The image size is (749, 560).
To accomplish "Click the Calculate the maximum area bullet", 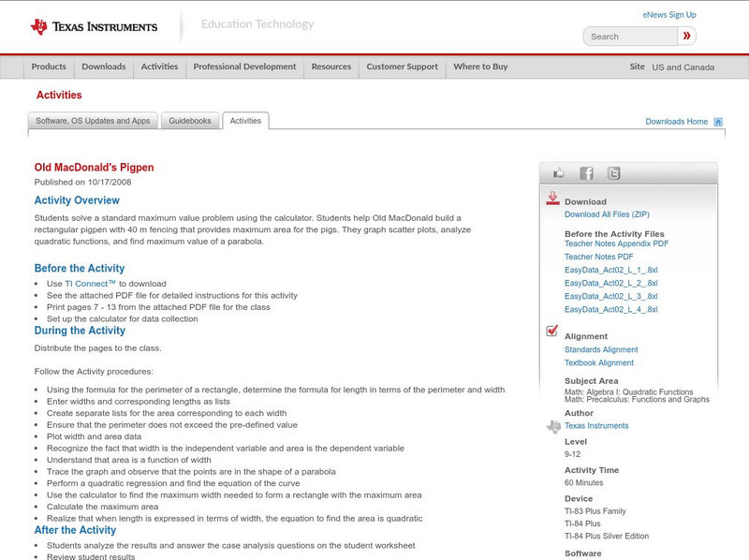I will (102, 507).
